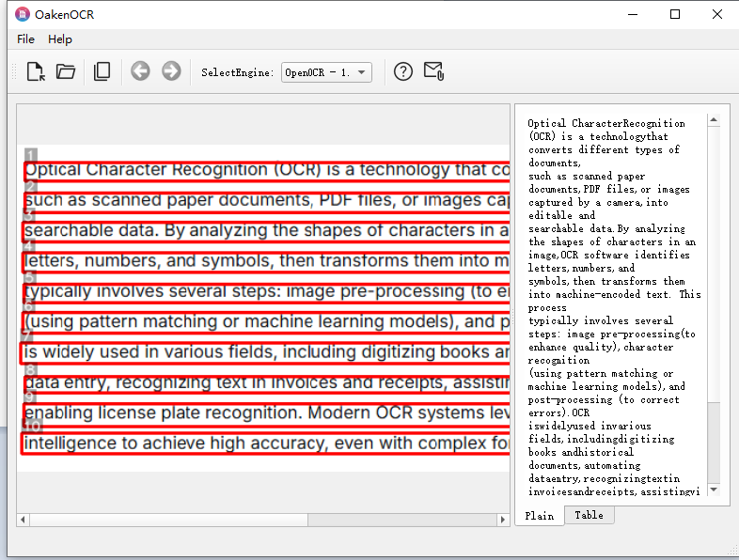Click the OakenOCR app logo icon
739x560 pixels.
23,14
